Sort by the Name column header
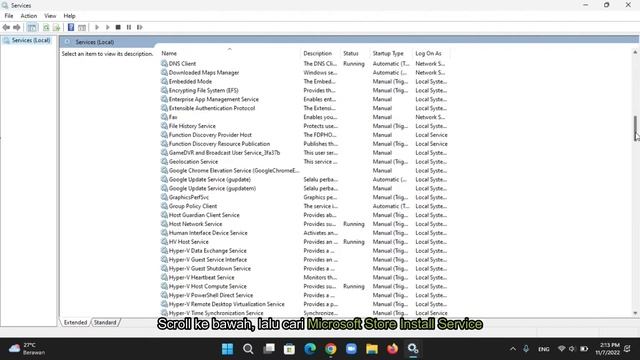The image size is (640, 360). tap(230, 53)
